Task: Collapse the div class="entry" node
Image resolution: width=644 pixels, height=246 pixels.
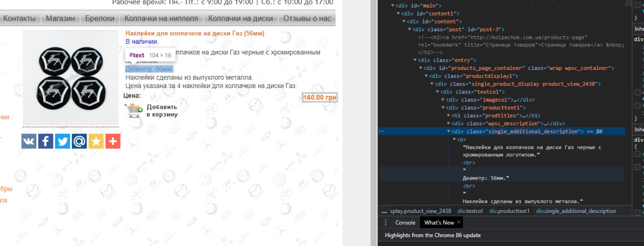Action: (x=415, y=60)
